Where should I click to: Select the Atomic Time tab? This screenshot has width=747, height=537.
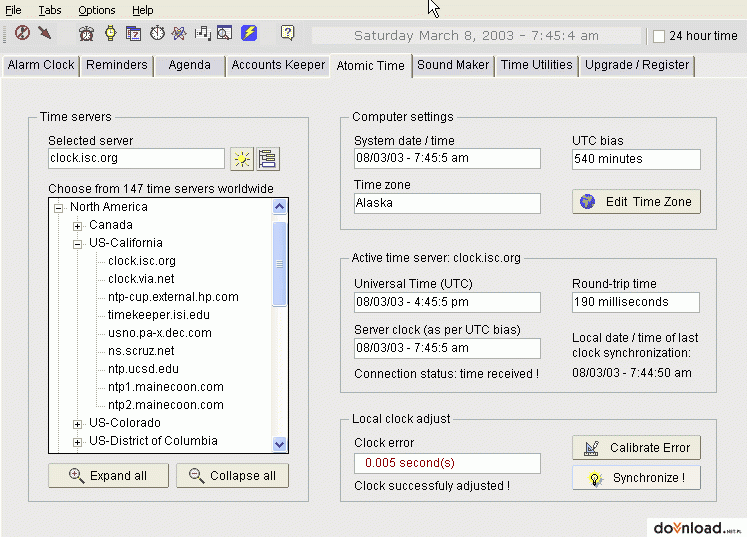(x=371, y=66)
